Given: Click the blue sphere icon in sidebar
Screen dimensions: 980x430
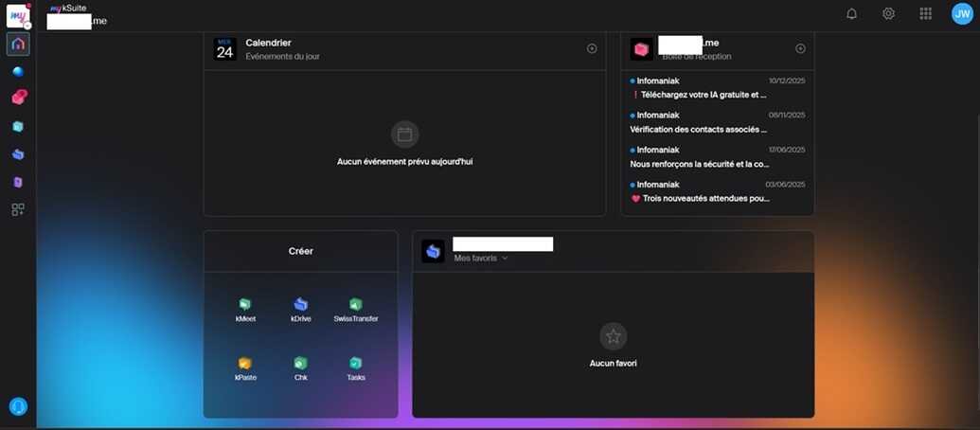Looking at the screenshot, I should pyautogui.click(x=18, y=71).
